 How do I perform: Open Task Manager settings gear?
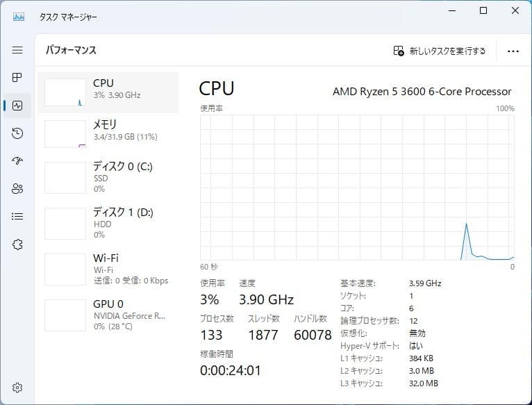(x=17, y=388)
